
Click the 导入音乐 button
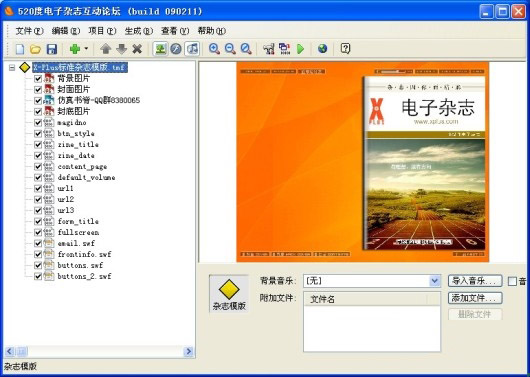tap(475, 281)
